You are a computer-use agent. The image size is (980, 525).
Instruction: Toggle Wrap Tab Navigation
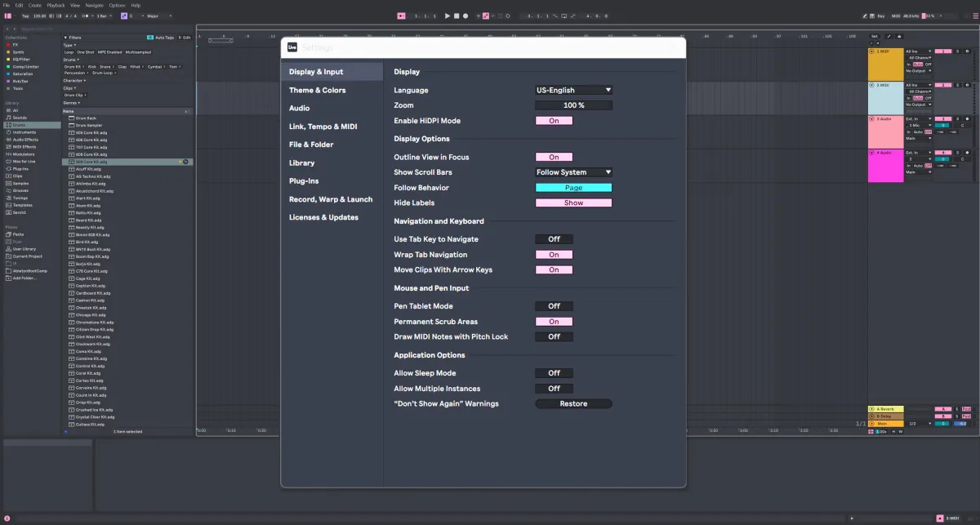point(554,255)
